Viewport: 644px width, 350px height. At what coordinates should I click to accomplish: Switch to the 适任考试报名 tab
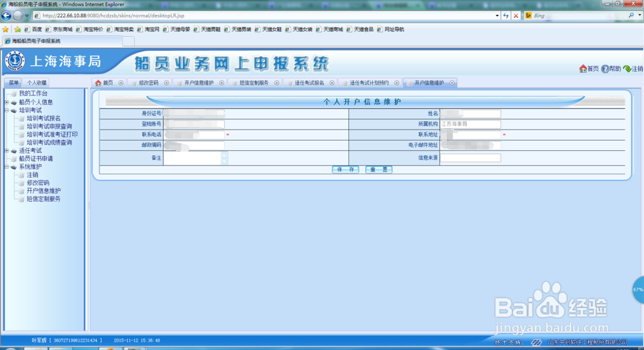click(x=309, y=83)
